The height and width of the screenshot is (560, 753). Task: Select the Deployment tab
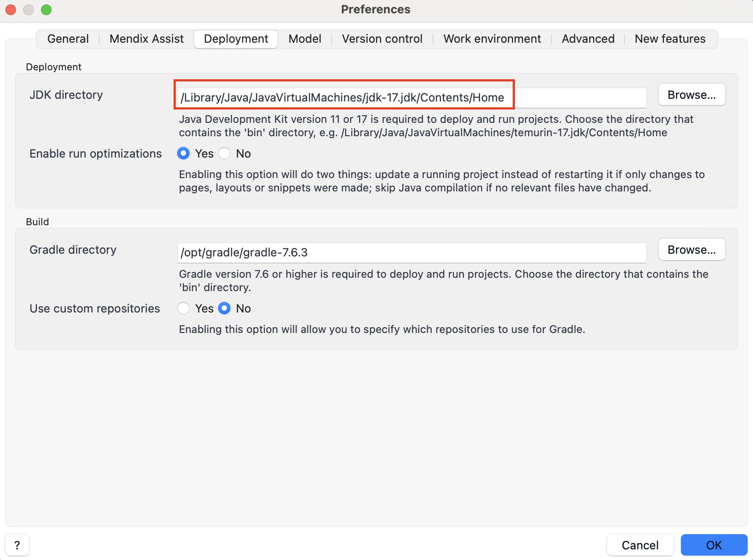tap(236, 39)
